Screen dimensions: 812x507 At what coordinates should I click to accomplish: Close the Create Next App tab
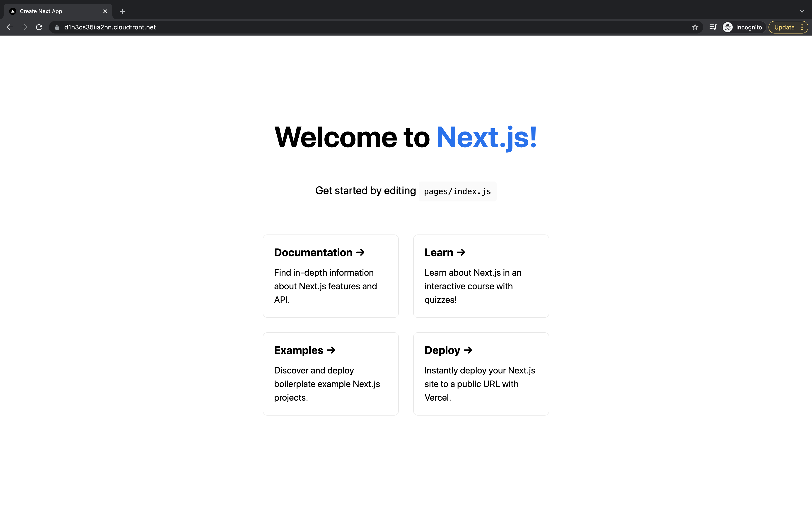(x=105, y=11)
